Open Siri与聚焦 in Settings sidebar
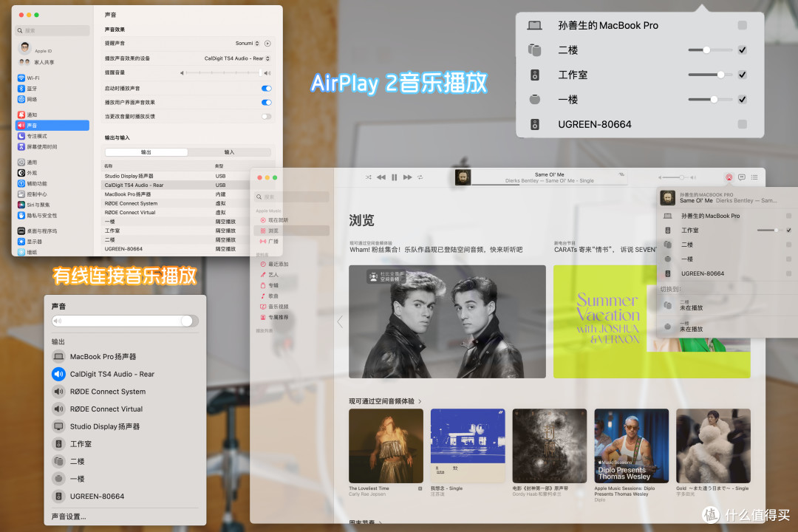798x532 pixels. (52, 205)
